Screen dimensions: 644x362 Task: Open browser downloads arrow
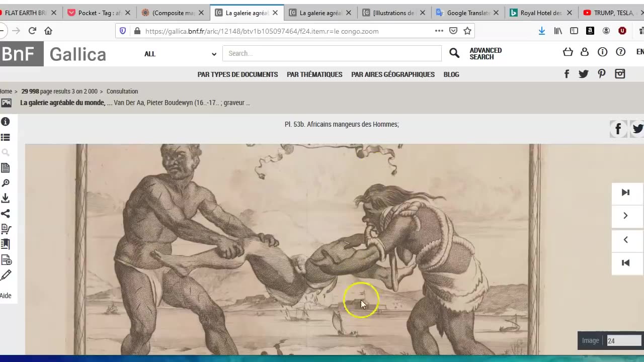click(x=542, y=31)
